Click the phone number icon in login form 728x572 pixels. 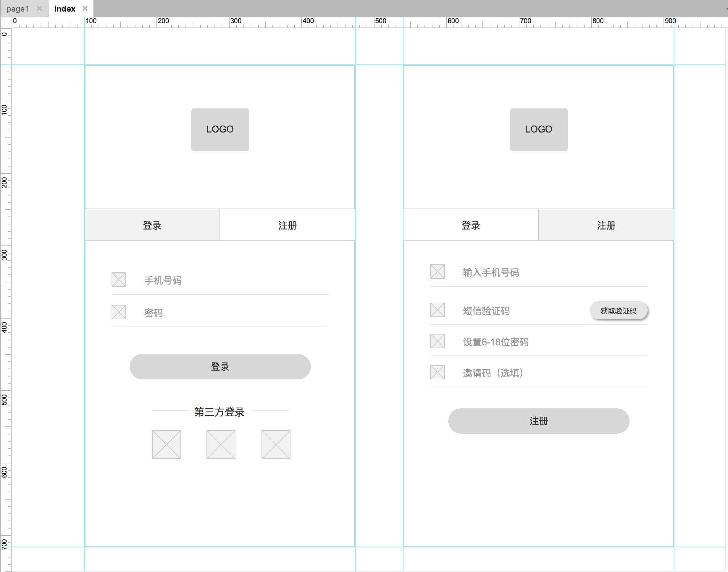(118, 279)
